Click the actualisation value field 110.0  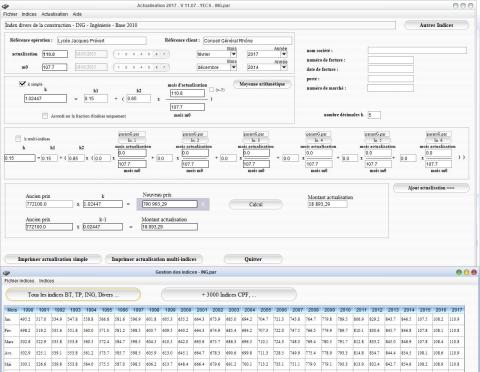tap(55, 54)
